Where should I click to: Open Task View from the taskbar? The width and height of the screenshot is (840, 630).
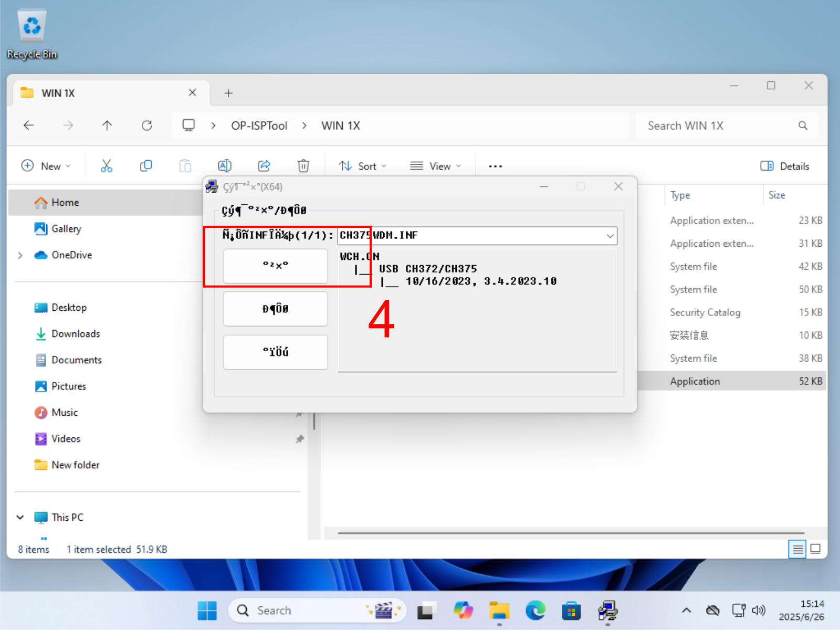point(427,611)
